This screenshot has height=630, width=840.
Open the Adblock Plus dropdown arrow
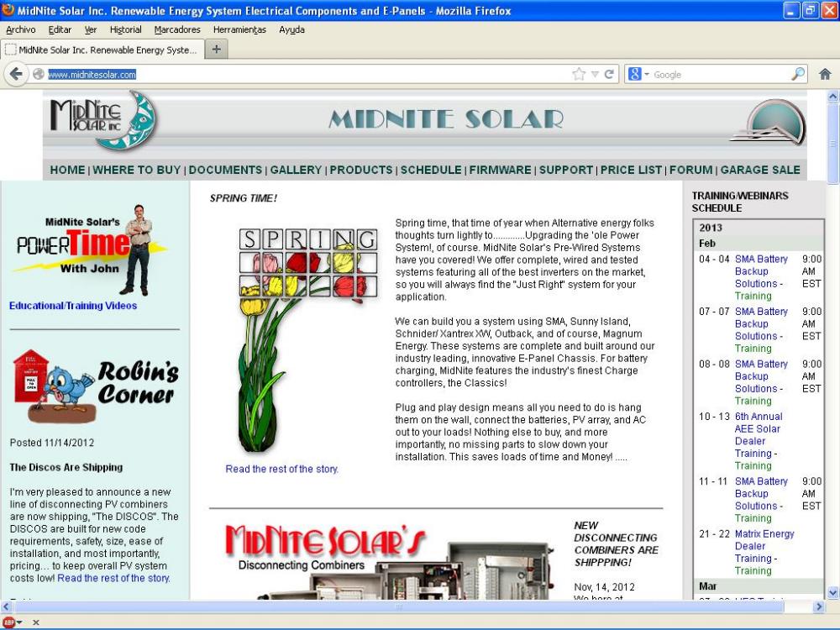point(19,622)
